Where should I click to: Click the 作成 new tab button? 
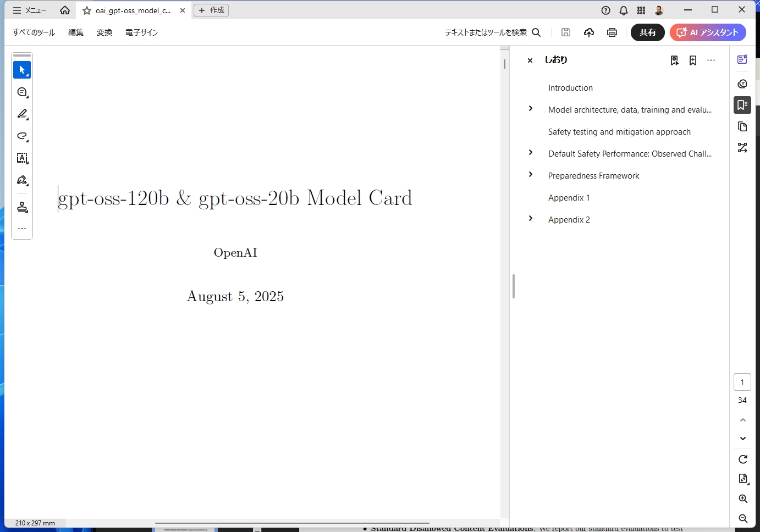211,10
